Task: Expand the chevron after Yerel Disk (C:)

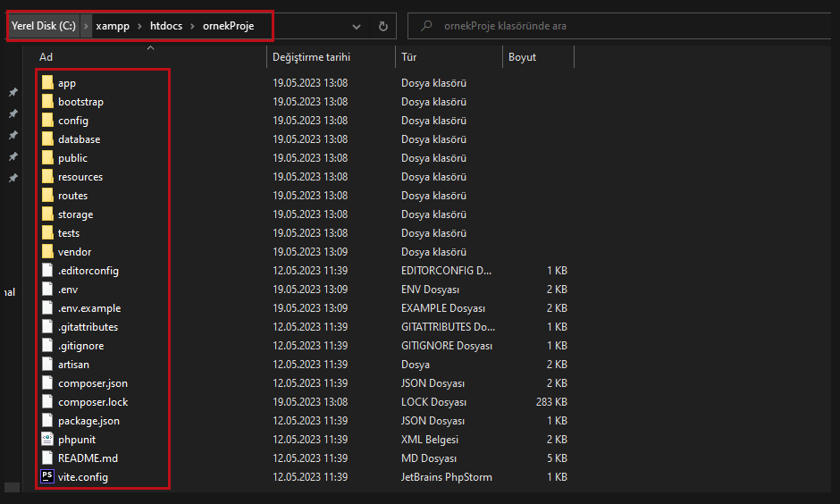Action: point(86,26)
